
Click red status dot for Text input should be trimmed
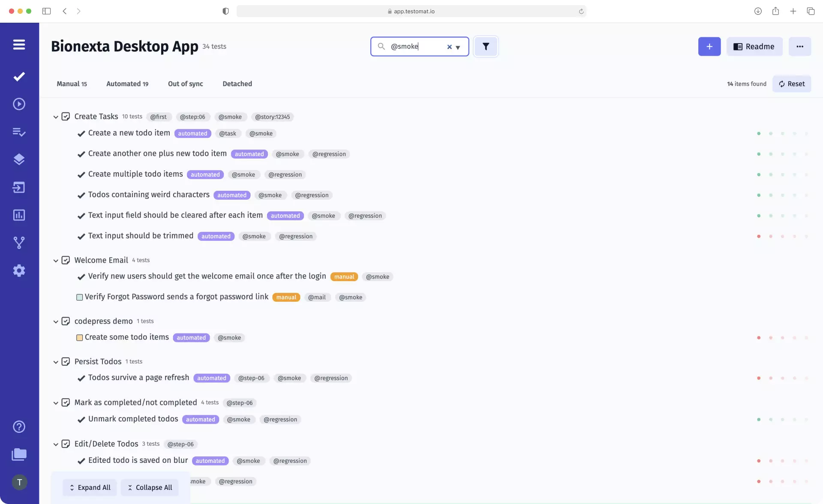(x=759, y=237)
